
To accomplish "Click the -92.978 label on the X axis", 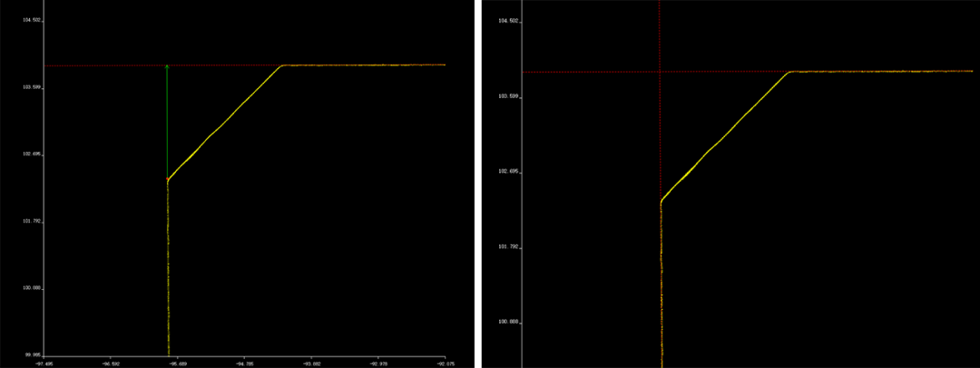I will (377, 362).
